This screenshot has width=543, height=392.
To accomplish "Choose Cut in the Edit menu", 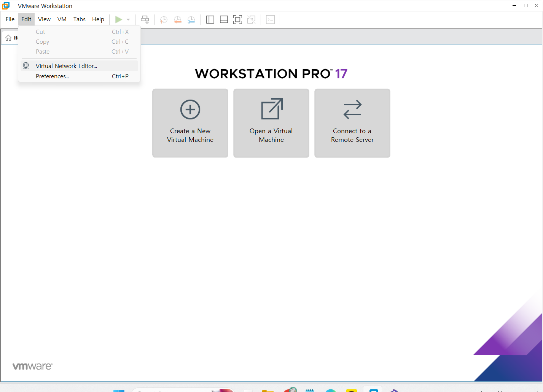I will [x=79, y=32].
